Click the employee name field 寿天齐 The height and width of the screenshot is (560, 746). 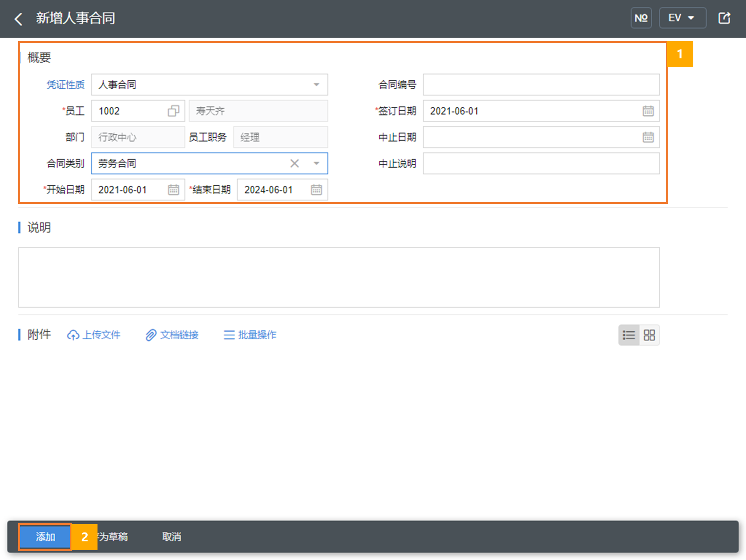coord(258,111)
